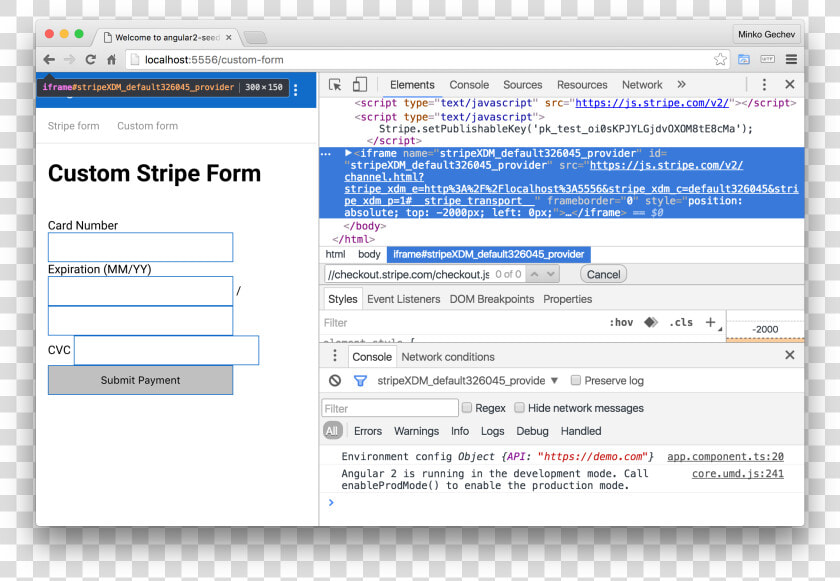Filter console by Warnings
Viewport: 840px width, 581px height.
click(x=416, y=431)
